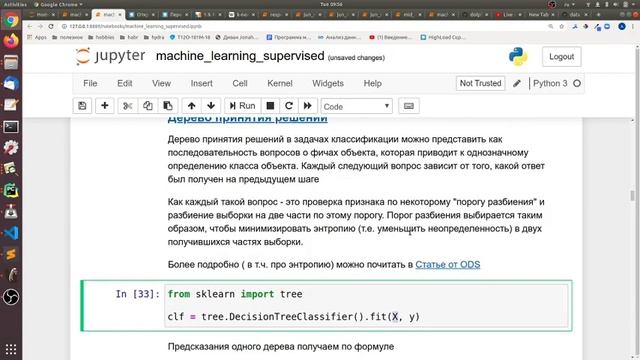Image resolution: width=640 pixels, height=360 pixels.
Task: Open the Insert menu
Action: pyautogui.click(x=202, y=83)
